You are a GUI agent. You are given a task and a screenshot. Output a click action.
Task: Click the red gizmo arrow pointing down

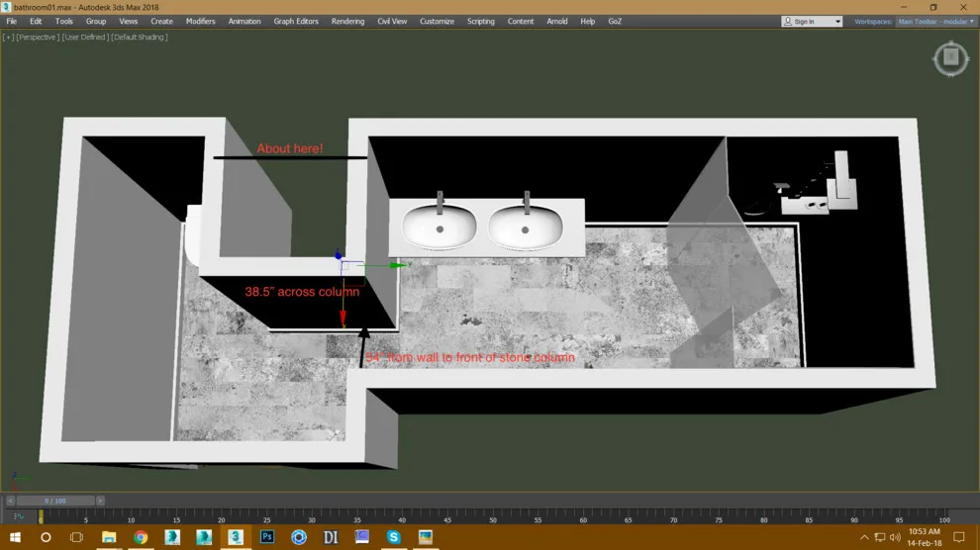343,318
